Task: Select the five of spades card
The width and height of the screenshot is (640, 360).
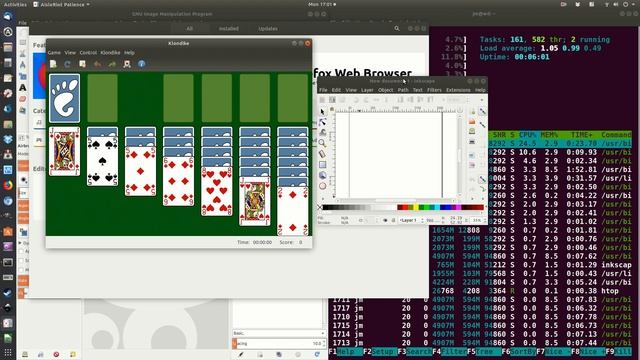Action: pos(102,161)
